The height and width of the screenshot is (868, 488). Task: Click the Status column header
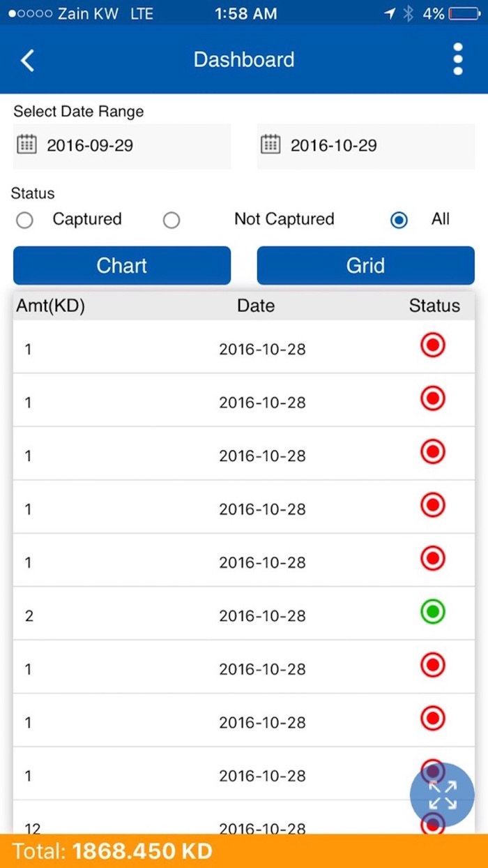(x=434, y=306)
